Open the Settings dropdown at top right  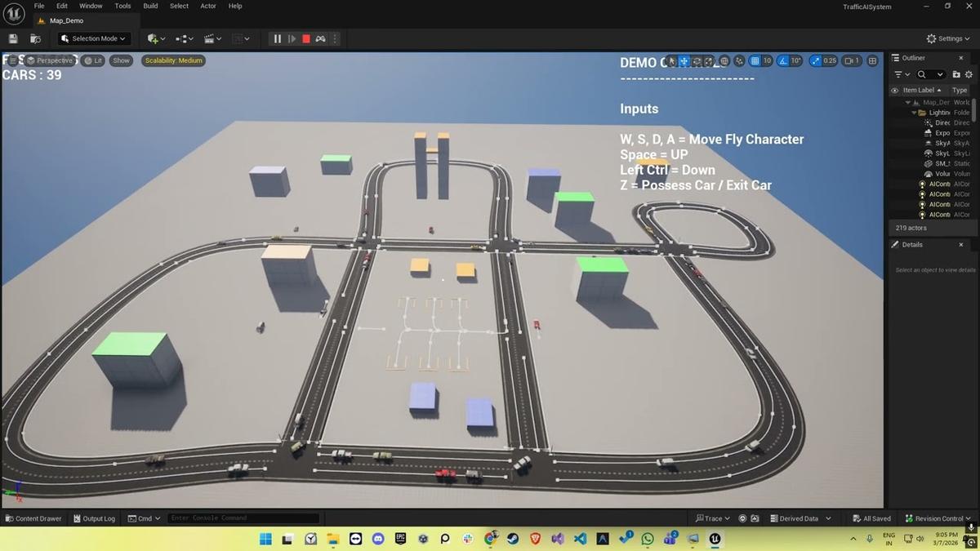click(950, 38)
